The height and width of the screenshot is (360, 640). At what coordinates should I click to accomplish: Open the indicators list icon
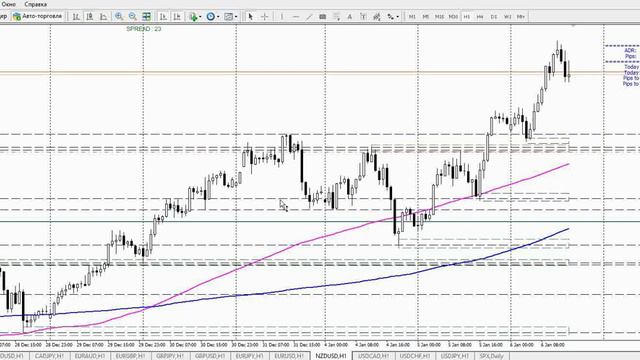point(193,17)
